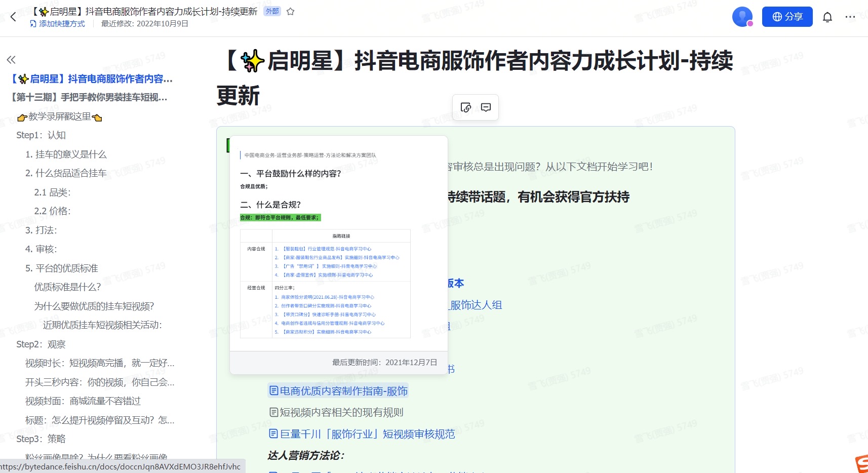The width and height of the screenshot is (868, 473).
Task: Click the 分享 share button
Action: point(787,17)
